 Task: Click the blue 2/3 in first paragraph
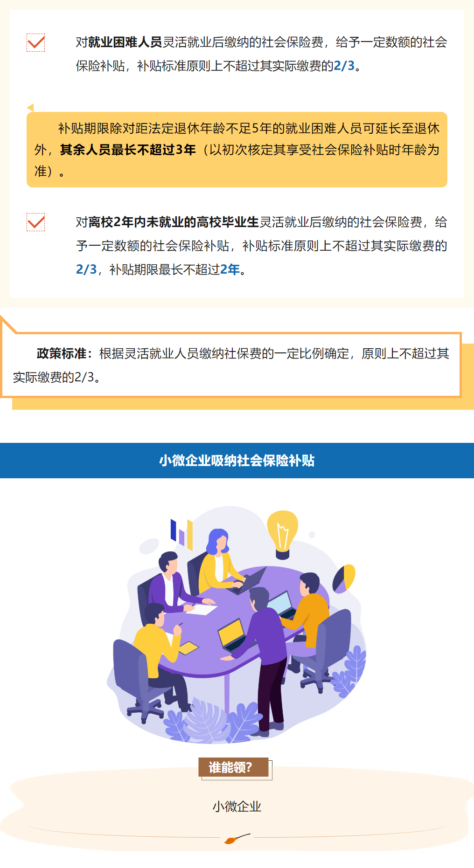(x=344, y=66)
